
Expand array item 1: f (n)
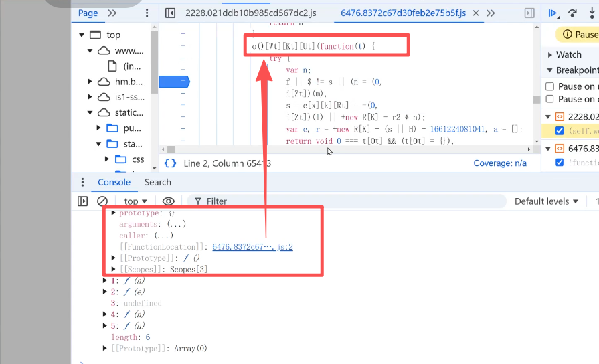coord(104,280)
